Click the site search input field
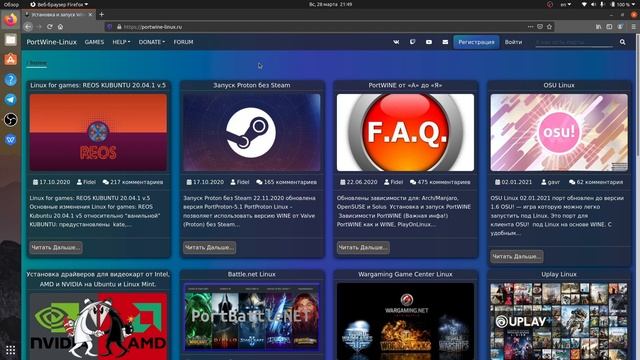Viewport: 640px width, 360px height. click(x=574, y=42)
